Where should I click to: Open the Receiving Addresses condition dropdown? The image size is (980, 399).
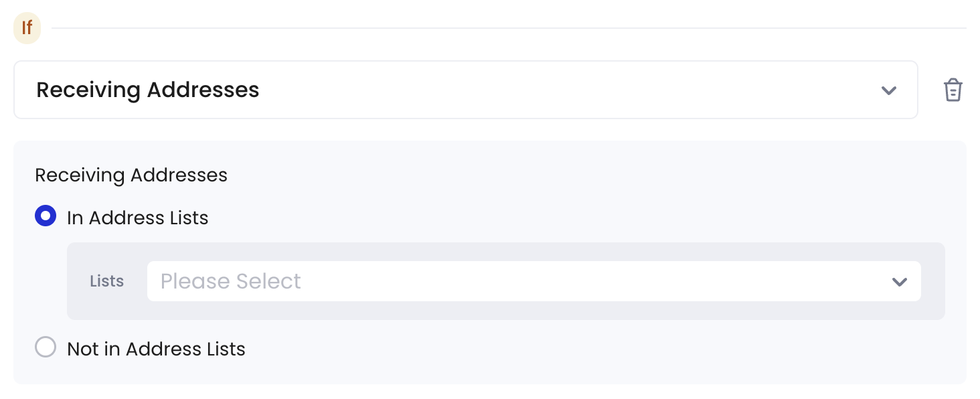tap(466, 90)
